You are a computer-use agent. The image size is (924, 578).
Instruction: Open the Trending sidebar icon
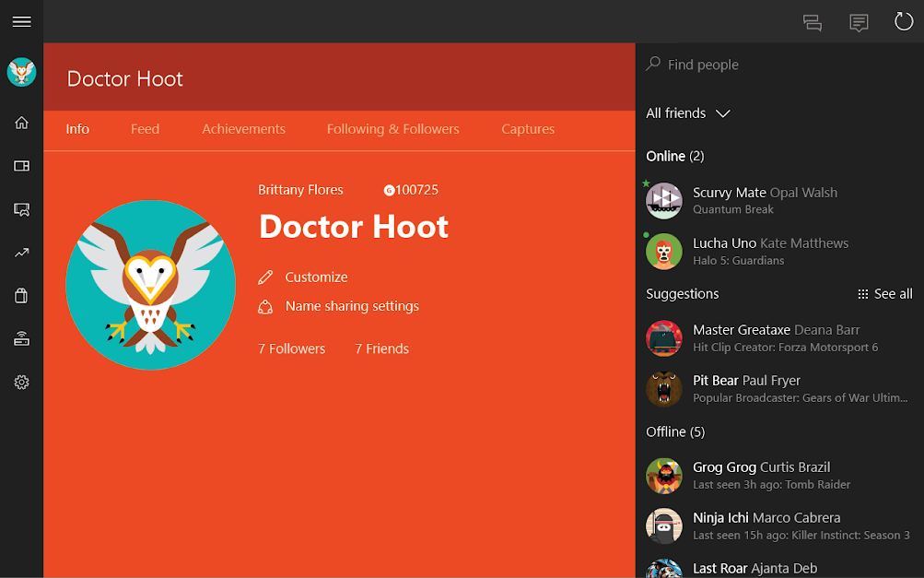(x=21, y=252)
